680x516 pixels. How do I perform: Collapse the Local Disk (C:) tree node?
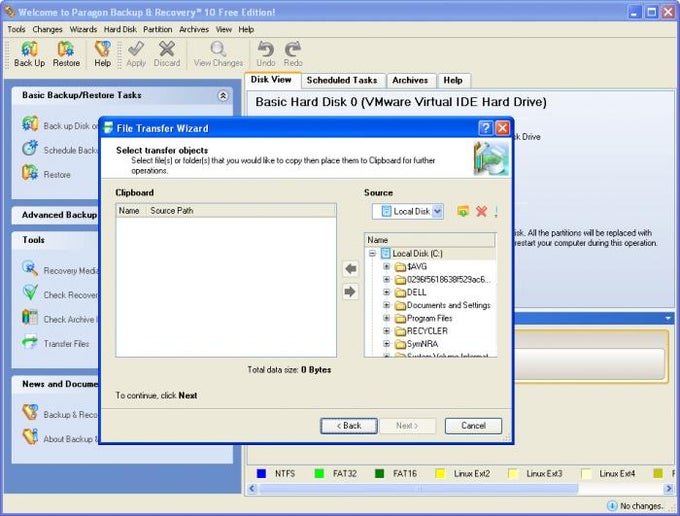(x=372, y=253)
